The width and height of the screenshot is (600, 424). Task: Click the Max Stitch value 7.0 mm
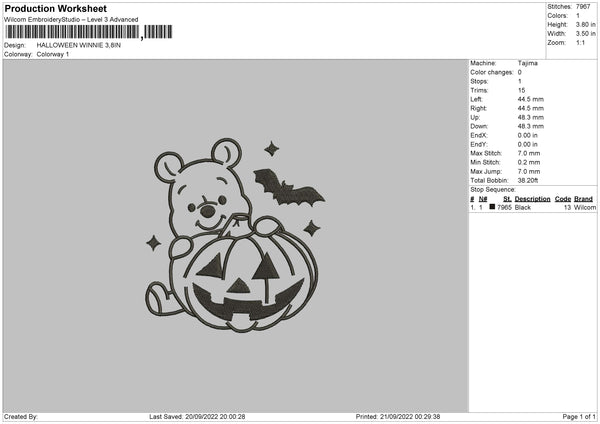pos(529,153)
